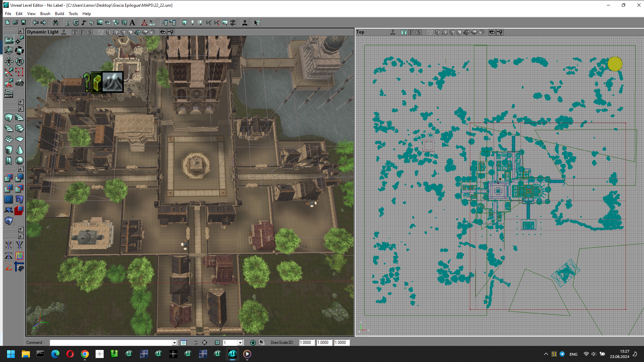
Task: Open Build Options dialog
Action: (233, 22)
